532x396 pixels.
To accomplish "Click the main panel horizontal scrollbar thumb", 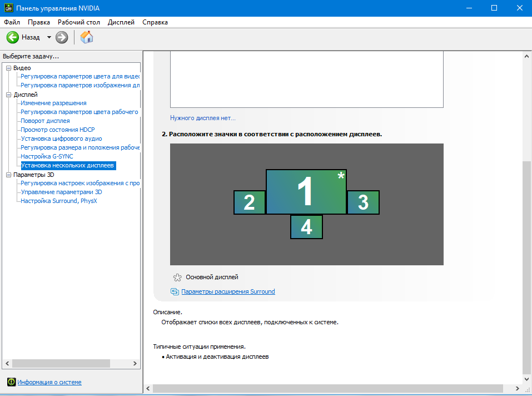I will click(328, 388).
